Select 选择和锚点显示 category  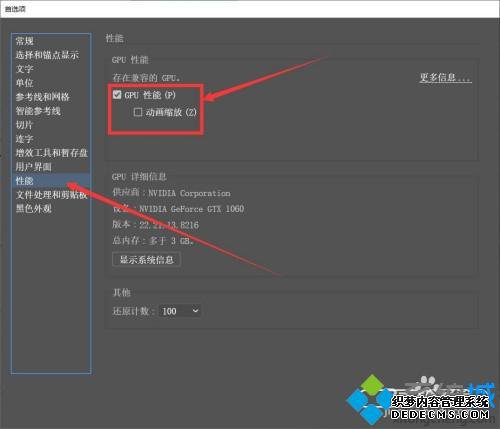pos(47,55)
